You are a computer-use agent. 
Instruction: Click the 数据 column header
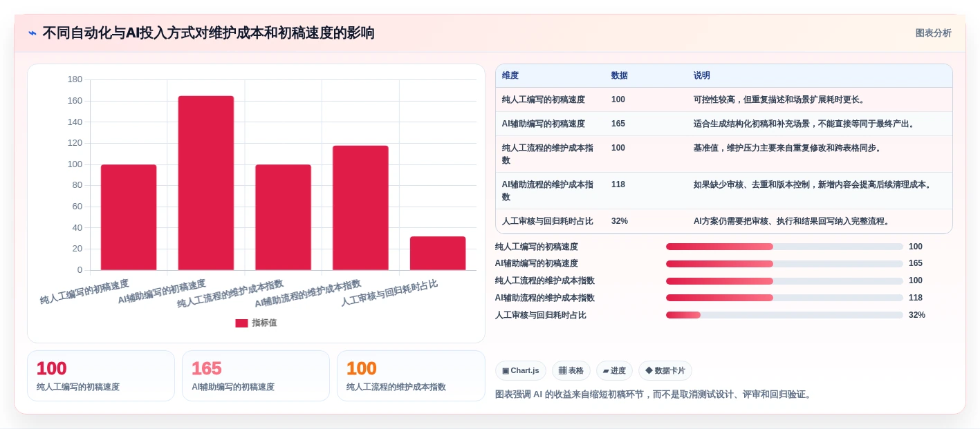tap(620, 76)
